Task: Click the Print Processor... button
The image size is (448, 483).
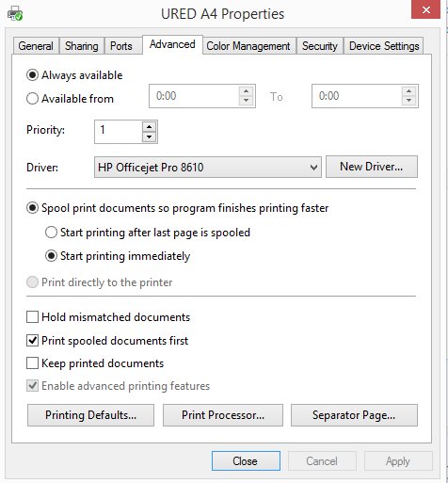Action: coord(223,415)
